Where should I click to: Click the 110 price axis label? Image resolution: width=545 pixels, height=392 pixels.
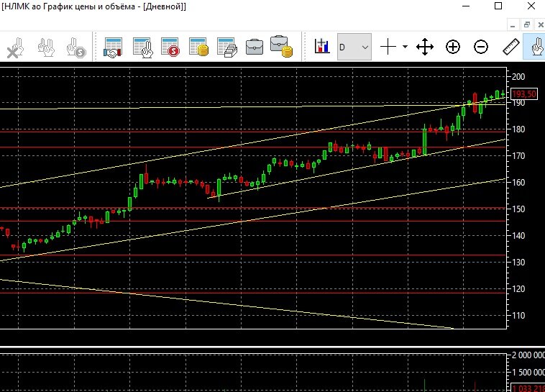[x=518, y=316]
